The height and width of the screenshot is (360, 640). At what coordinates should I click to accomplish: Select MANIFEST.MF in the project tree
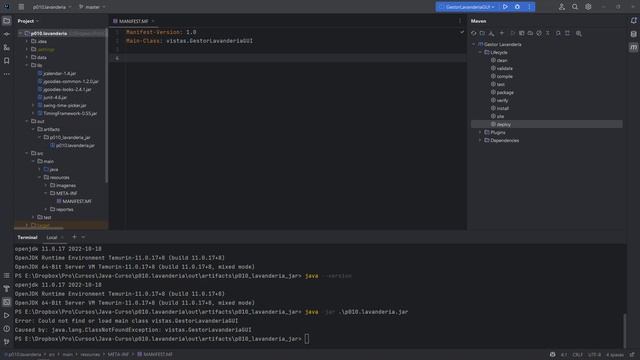tap(77, 202)
